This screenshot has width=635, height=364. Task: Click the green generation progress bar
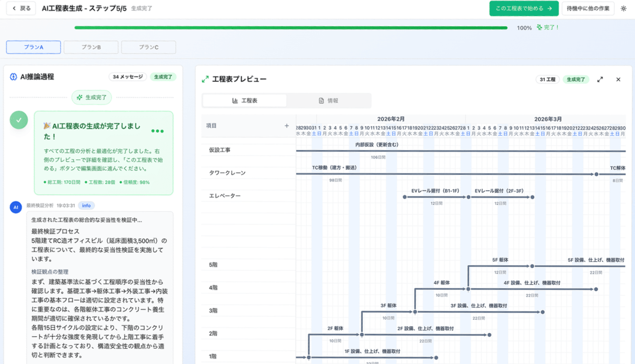coord(291,28)
